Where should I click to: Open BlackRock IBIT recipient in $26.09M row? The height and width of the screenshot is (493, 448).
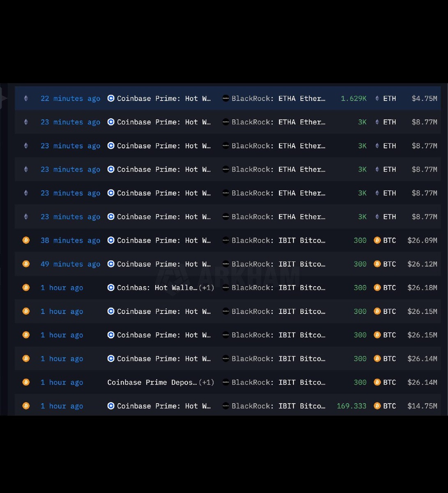[x=278, y=241]
